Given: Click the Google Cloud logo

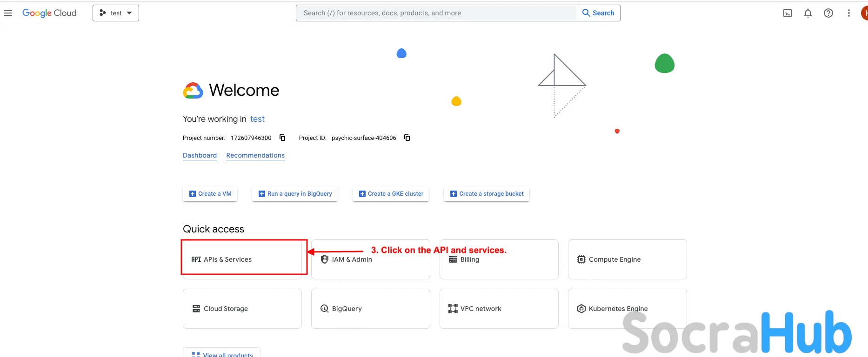Looking at the screenshot, I should click(49, 13).
